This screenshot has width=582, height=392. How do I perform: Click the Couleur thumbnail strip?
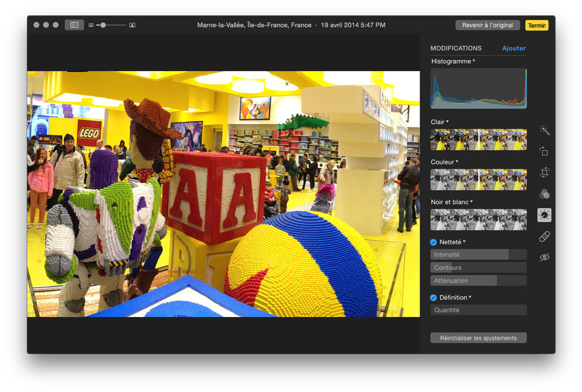point(479,180)
